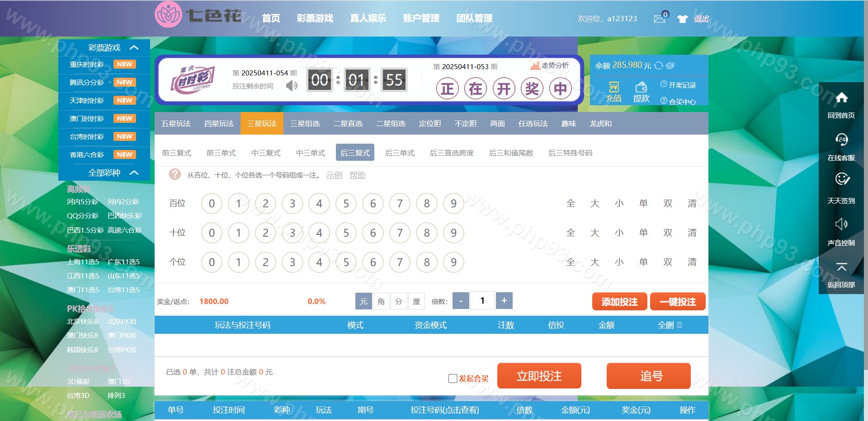Viewport: 868px width, 421px height.
Task: Select the 前三复式 sub-tab
Action: [176, 153]
